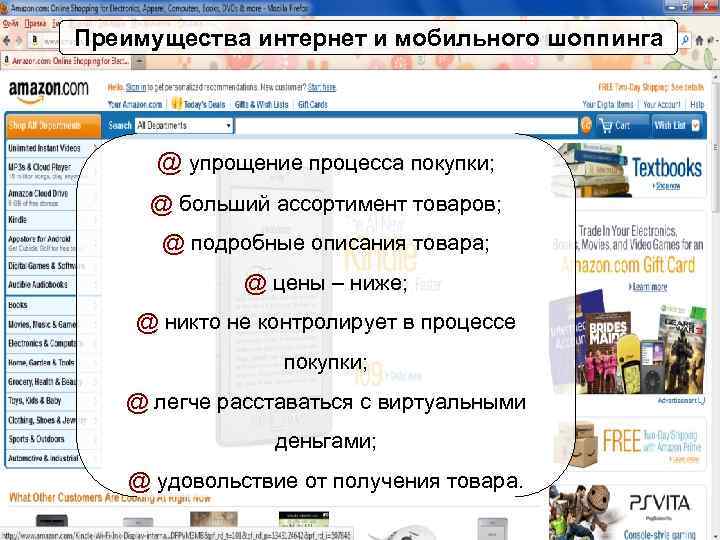The width and height of the screenshot is (720, 540).
Task: Click the browser home icon
Action: click(699, 40)
